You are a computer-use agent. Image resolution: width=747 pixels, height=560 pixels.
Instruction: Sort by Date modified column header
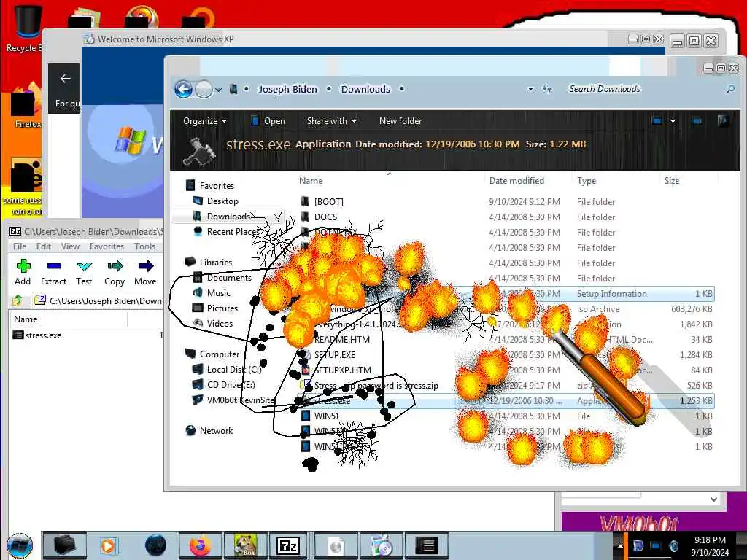[x=516, y=181]
